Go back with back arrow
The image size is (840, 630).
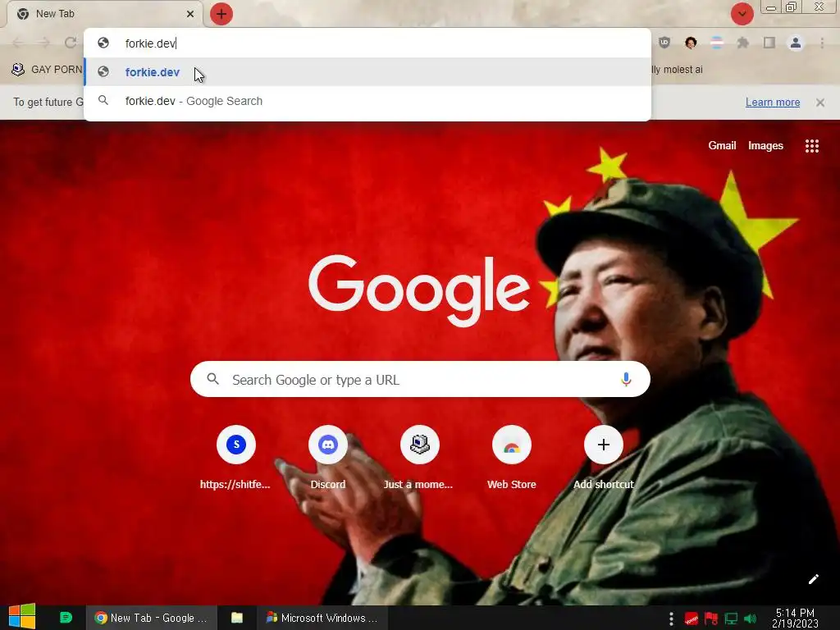pos(18,43)
